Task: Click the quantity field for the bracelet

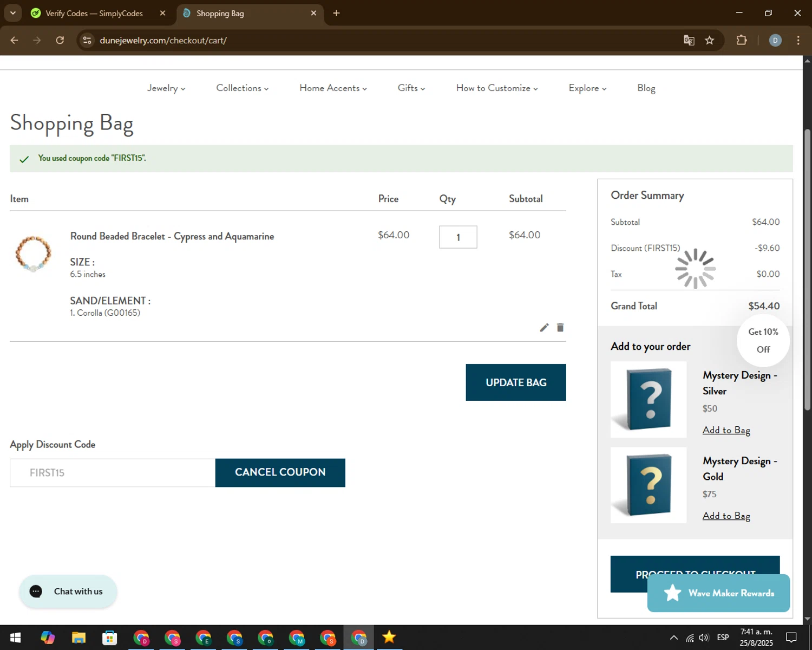Action: pyautogui.click(x=458, y=237)
